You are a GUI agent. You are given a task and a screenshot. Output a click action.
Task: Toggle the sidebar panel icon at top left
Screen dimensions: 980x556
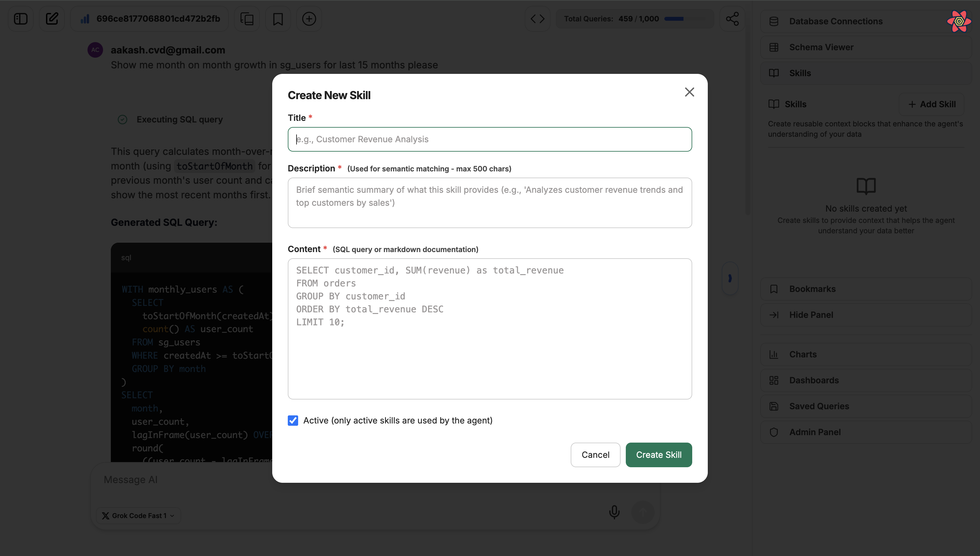(x=21, y=18)
